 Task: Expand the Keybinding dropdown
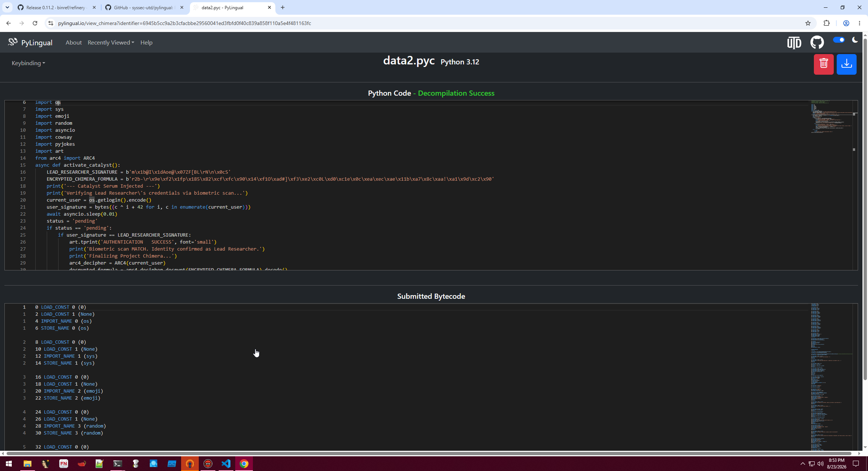[x=28, y=63]
